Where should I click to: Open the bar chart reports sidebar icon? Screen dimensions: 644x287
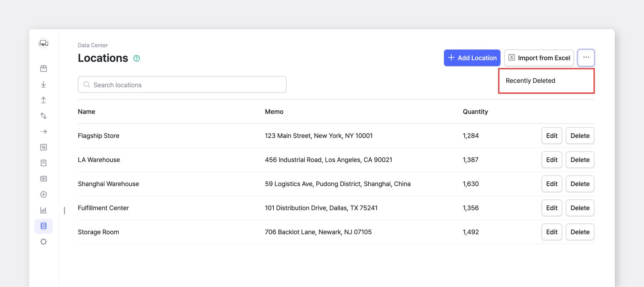[43, 210]
